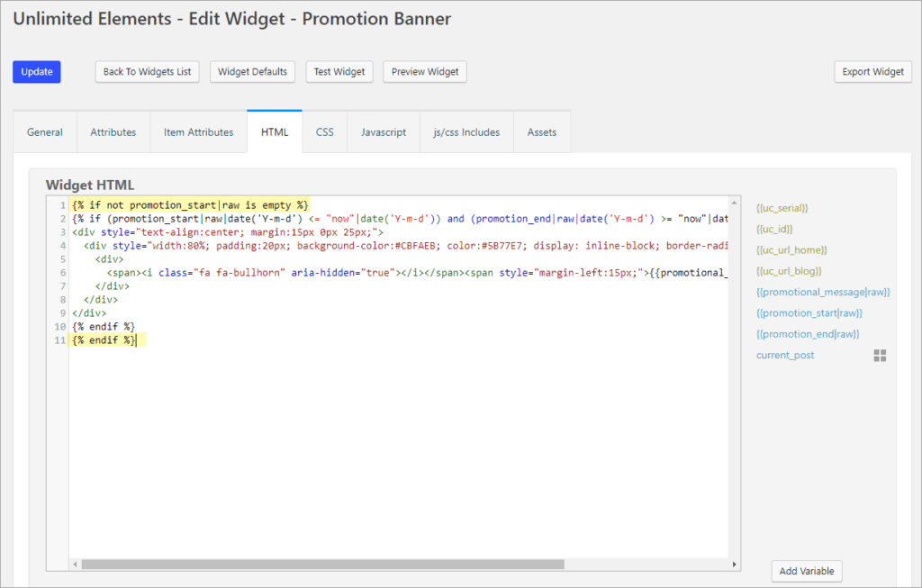922x588 pixels.
Task: Click the closing div on line 9
Action: (89, 313)
